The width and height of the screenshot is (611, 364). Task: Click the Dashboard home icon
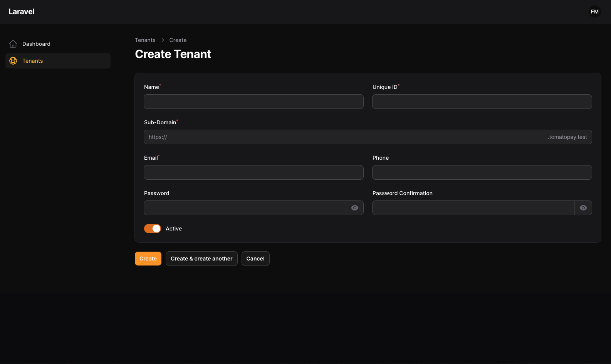coord(13,44)
